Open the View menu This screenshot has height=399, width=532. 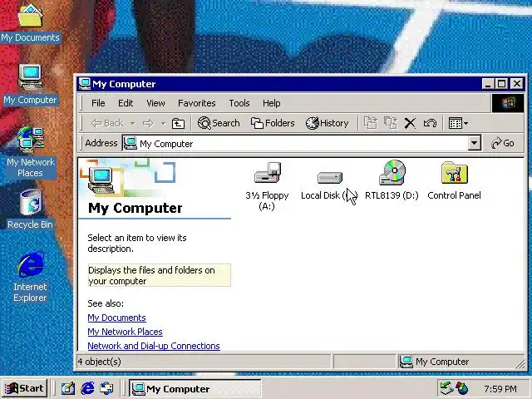155,103
